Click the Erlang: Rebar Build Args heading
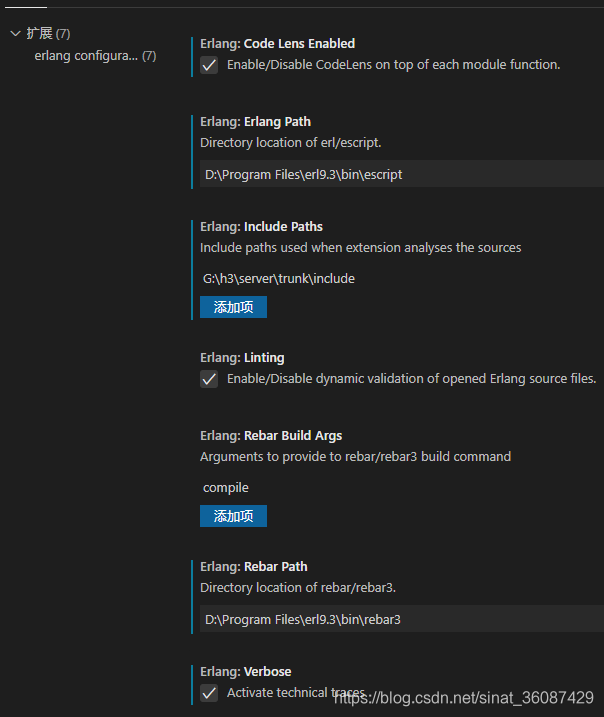604x717 pixels. coord(271,435)
